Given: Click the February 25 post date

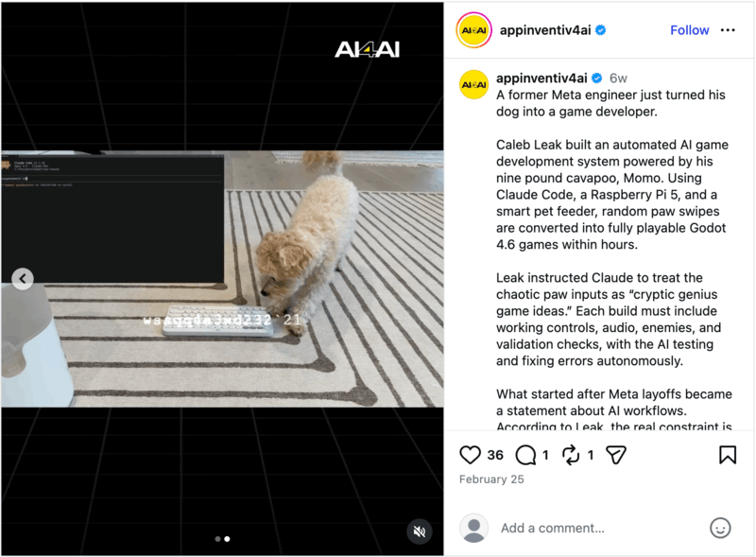Looking at the screenshot, I should [x=491, y=479].
